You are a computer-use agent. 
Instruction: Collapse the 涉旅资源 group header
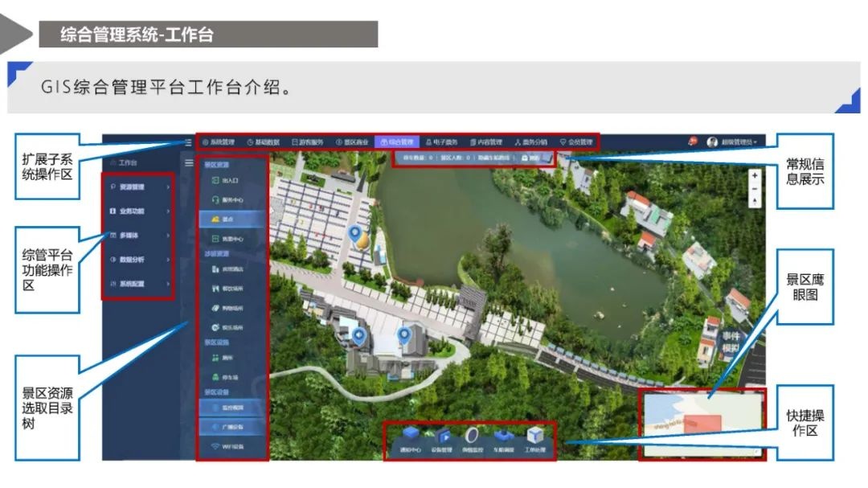click(216, 254)
